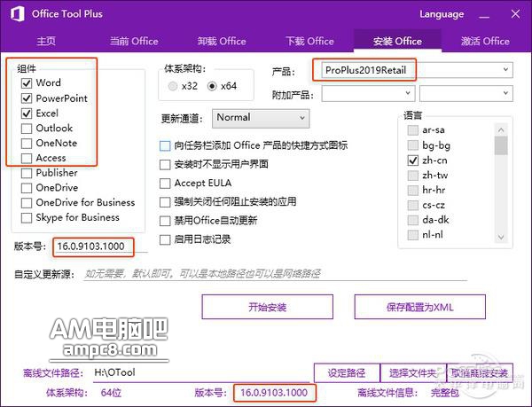Open the 卸载 Office tab
Image resolution: width=532 pixels, height=407 pixels.
(x=222, y=41)
